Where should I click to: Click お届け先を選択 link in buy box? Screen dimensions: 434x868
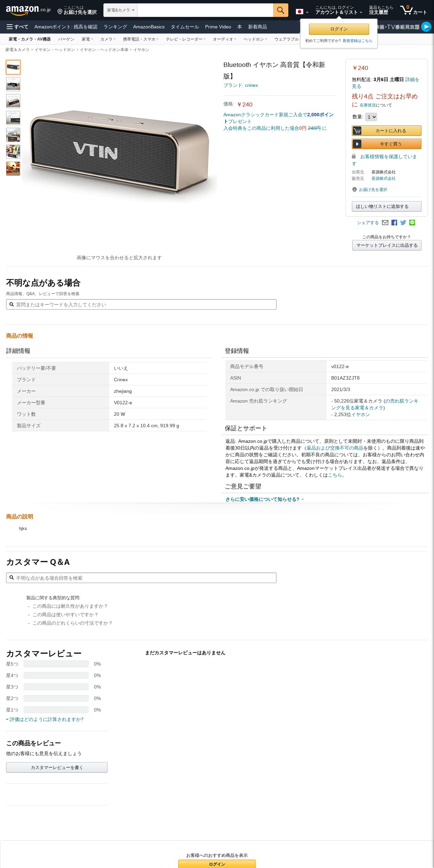373,190
